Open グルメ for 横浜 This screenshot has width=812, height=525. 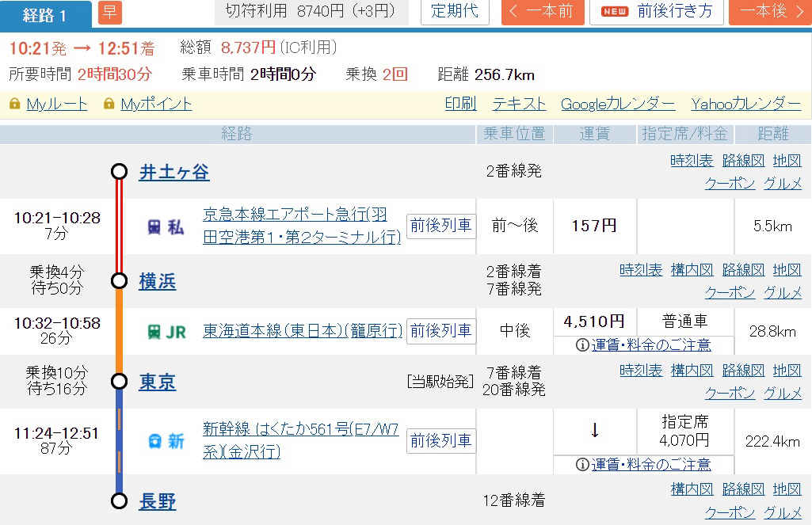click(x=783, y=292)
